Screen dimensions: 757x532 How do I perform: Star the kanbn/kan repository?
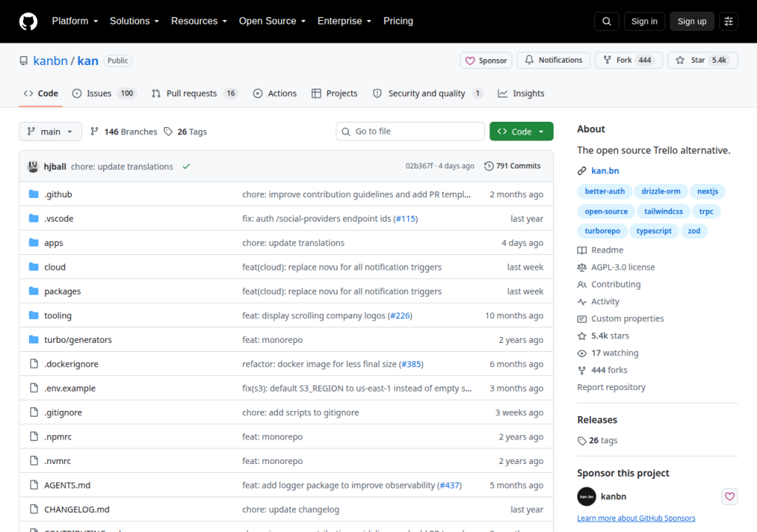coord(702,60)
